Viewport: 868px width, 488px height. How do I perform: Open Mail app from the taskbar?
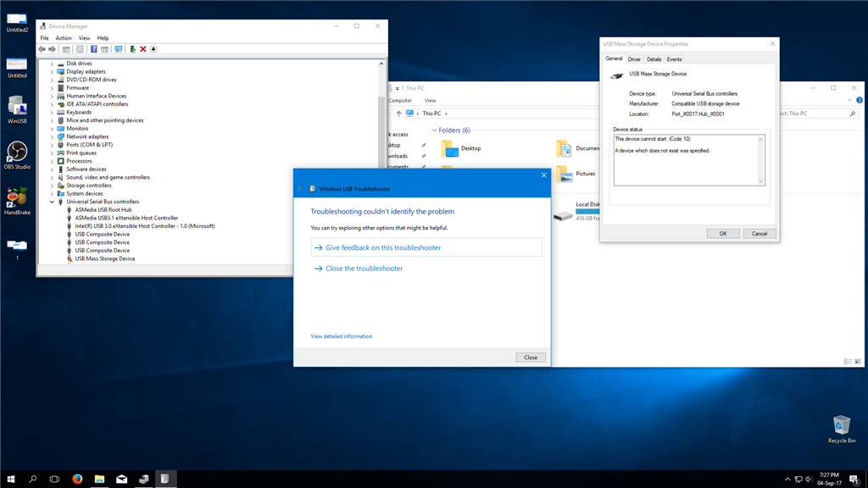[x=121, y=480]
